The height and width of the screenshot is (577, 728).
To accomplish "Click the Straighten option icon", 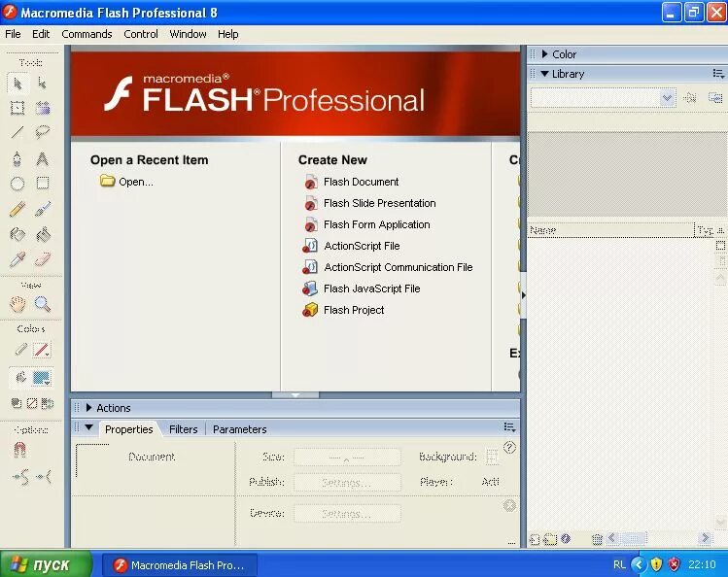I will [x=44, y=476].
